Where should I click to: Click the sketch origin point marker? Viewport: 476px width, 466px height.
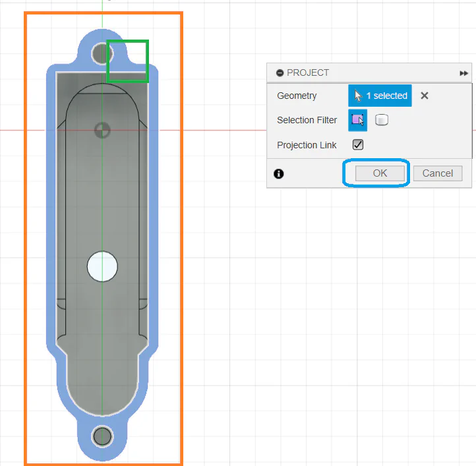coord(102,131)
